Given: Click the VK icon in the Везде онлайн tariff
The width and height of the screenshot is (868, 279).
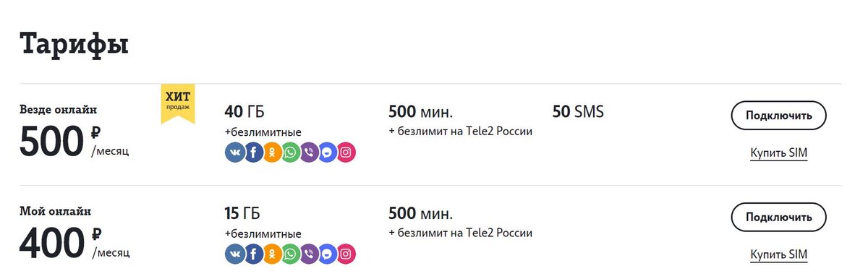Looking at the screenshot, I should click(235, 153).
